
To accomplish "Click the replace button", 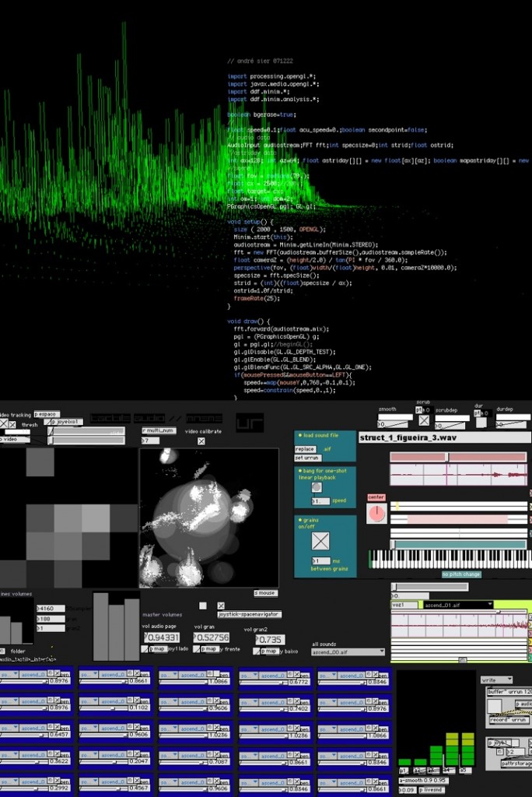I will [x=305, y=449].
